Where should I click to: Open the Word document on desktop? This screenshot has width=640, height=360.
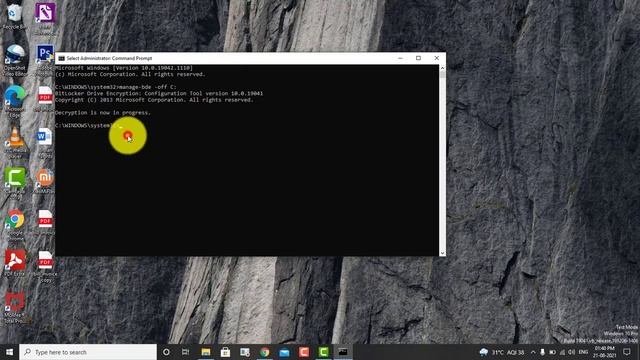[45, 142]
